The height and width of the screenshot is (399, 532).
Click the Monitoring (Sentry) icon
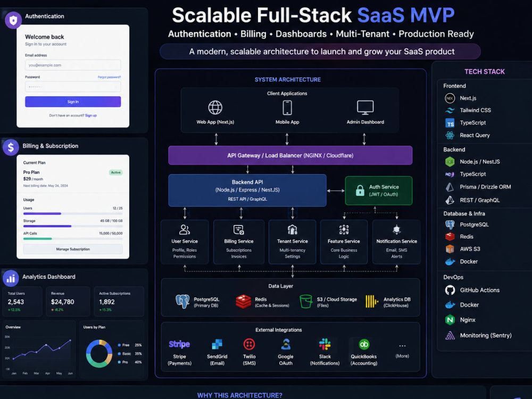[x=450, y=336]
